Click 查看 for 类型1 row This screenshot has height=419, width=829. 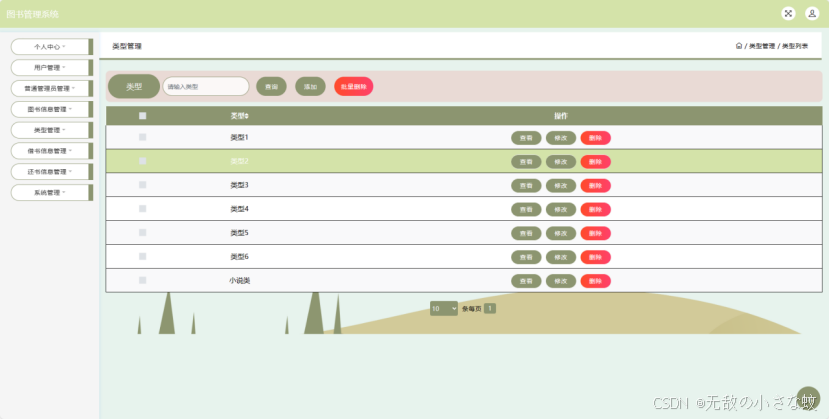(526, 138)
